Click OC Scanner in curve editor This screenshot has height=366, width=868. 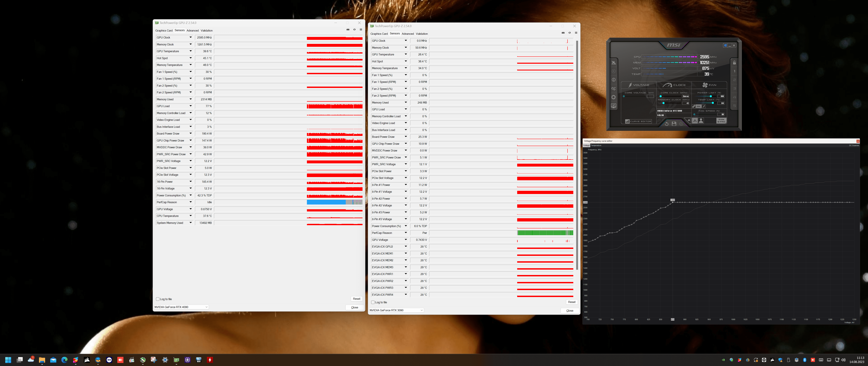pos(854,145)
